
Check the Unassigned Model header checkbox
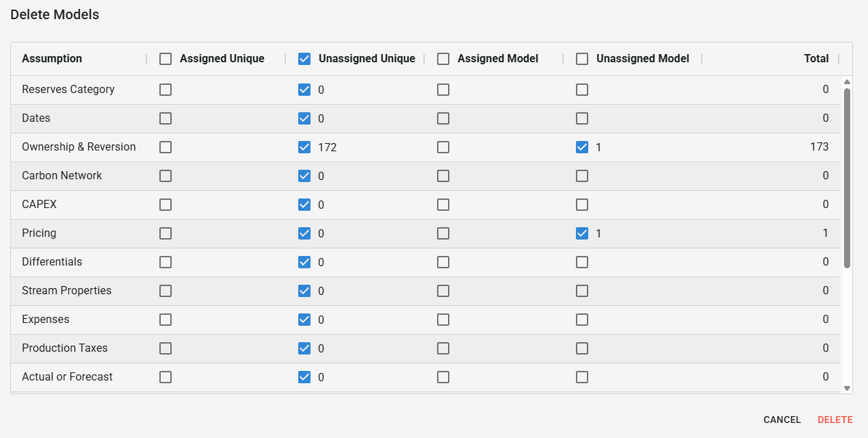pyautogui.click(x=582, y=59)
